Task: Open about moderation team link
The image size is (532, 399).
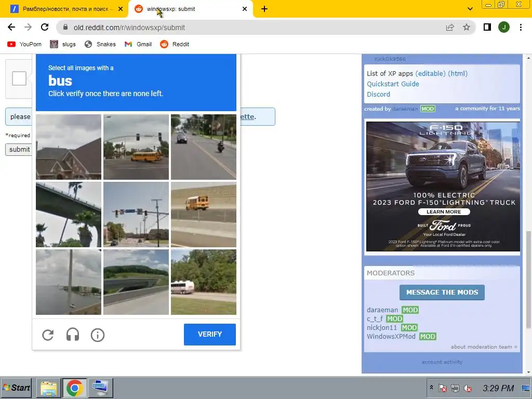Action: pyautogui.click(x=484, y=347)
